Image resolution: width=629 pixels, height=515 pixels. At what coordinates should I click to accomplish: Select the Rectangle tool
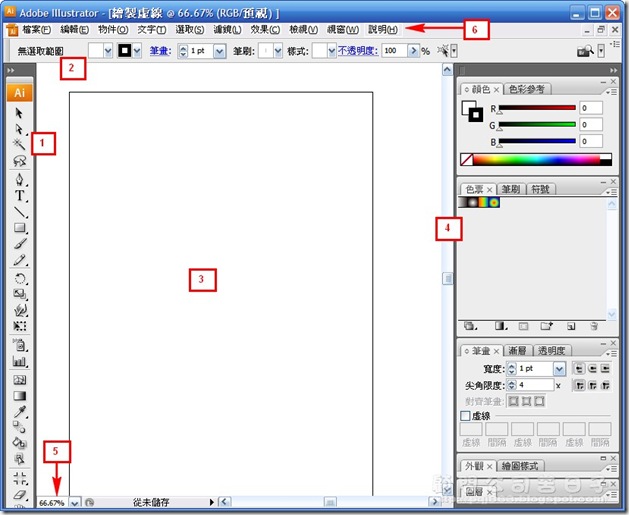(20, 228)
